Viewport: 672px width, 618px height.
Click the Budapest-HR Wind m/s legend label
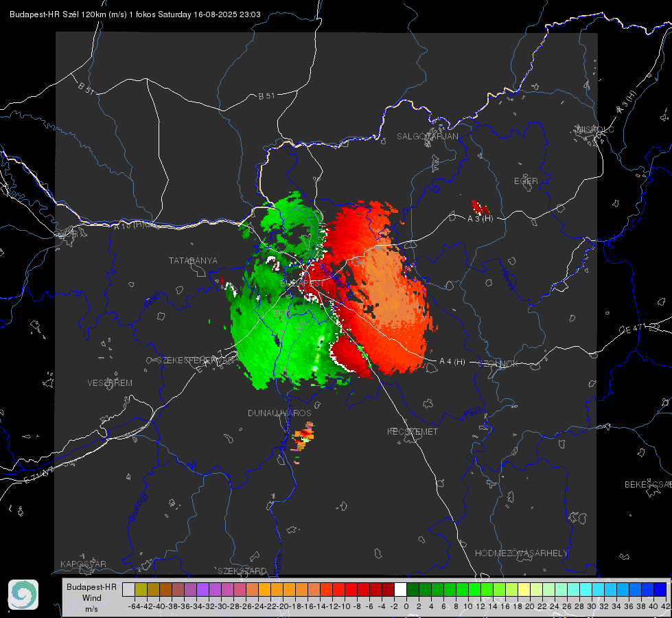pos(91,597)
